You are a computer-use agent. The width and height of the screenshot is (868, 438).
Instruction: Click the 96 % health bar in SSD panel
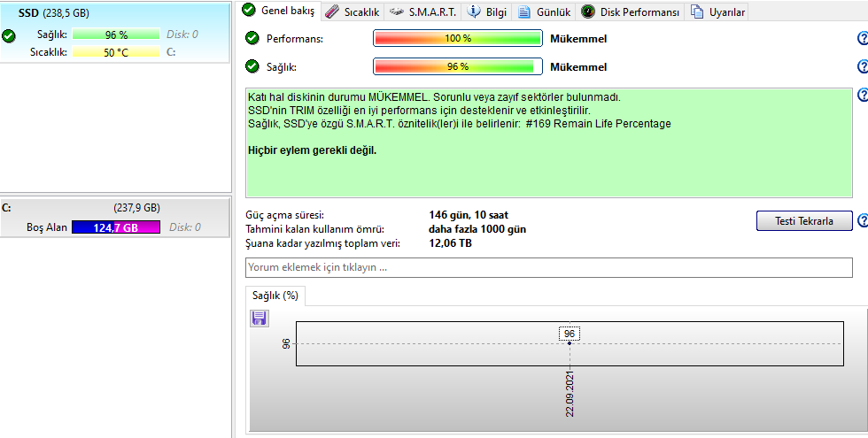pos(116,35)
